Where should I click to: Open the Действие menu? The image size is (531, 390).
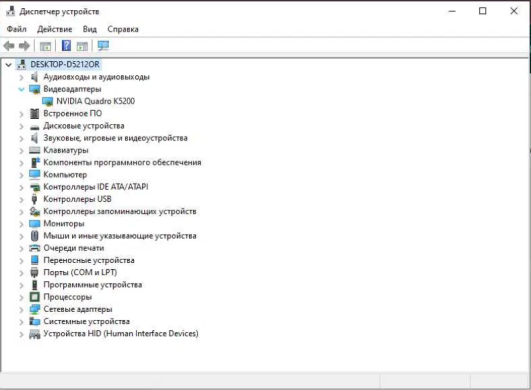pyautogui.click(x=55, y=29)
